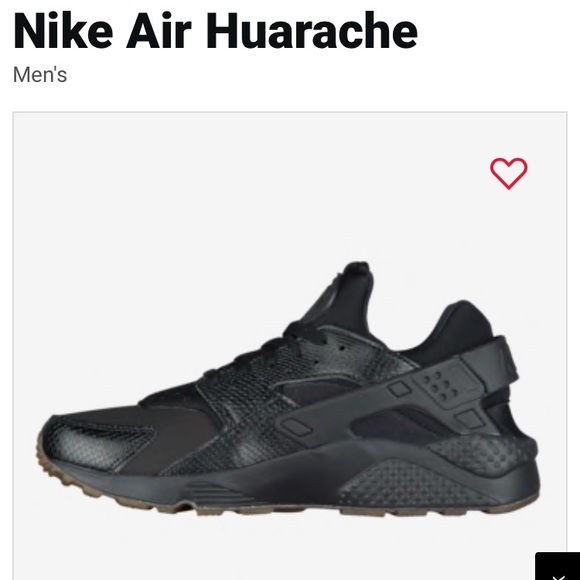580x580 pixels.
Task: Tap the word Air in the heading
Action: pyautogui.click(x=159, y=30)
